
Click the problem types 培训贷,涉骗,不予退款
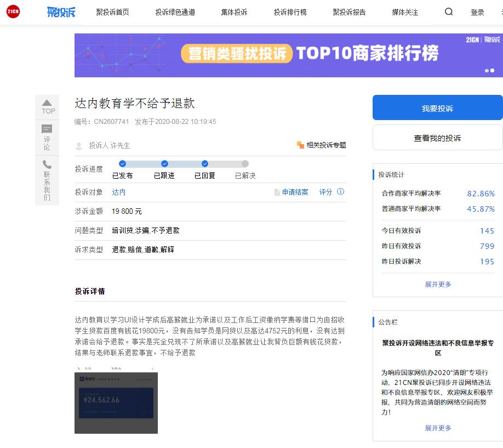[x=146, y=230]
